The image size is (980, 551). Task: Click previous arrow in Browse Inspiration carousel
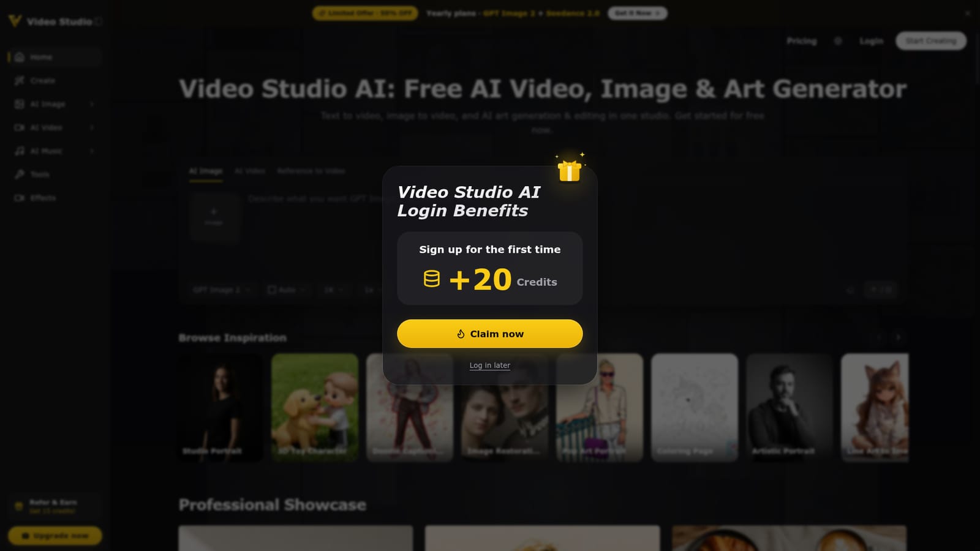(x=880, y=337)
